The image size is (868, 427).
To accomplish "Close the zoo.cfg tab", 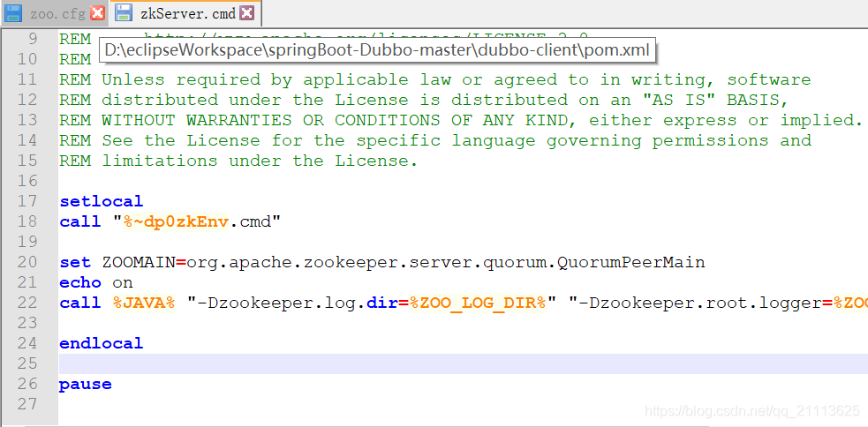I will [97, 13].
